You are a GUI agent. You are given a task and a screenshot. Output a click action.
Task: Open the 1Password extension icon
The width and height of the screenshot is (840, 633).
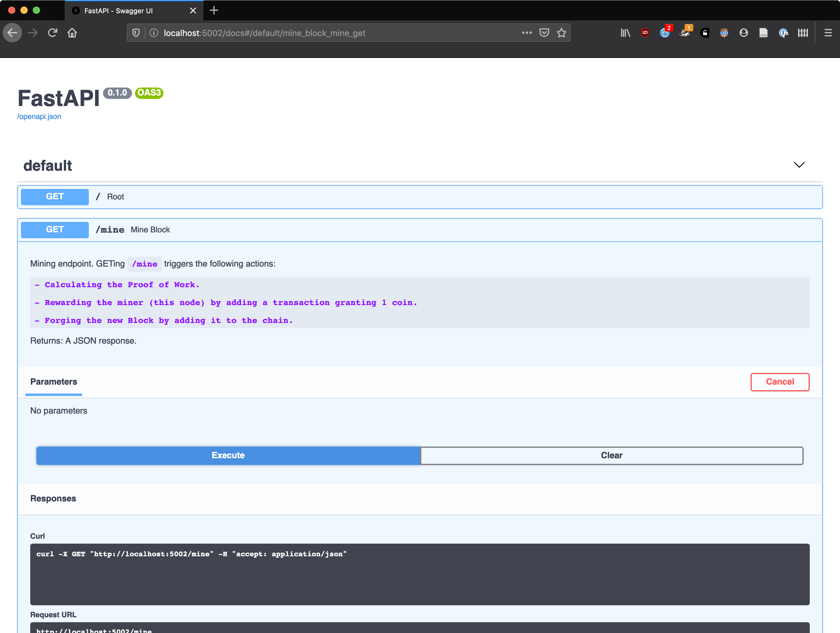pos(783,33)
